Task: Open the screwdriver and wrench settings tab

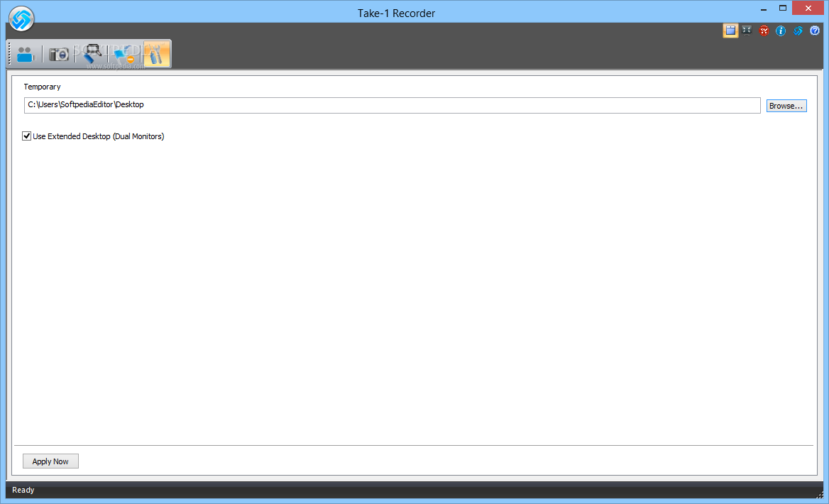Action: (x=156, y=54)
